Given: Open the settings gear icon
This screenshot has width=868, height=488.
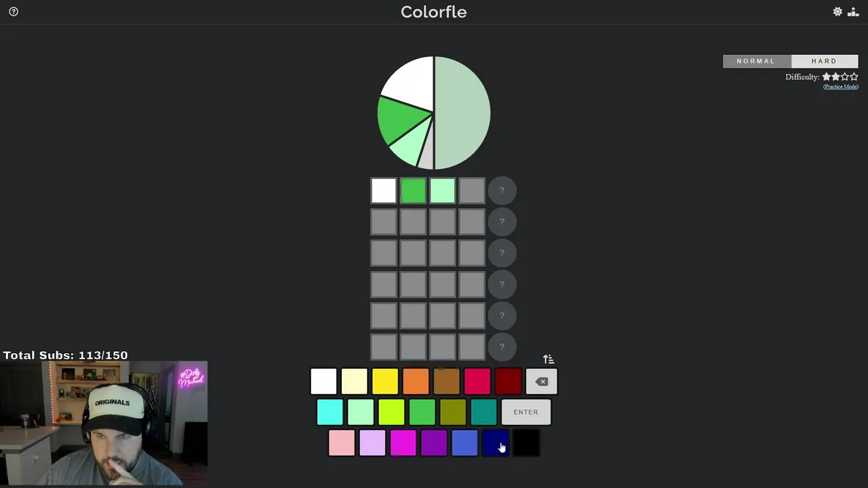Looking at the screenshot, I should pos(837,12).
